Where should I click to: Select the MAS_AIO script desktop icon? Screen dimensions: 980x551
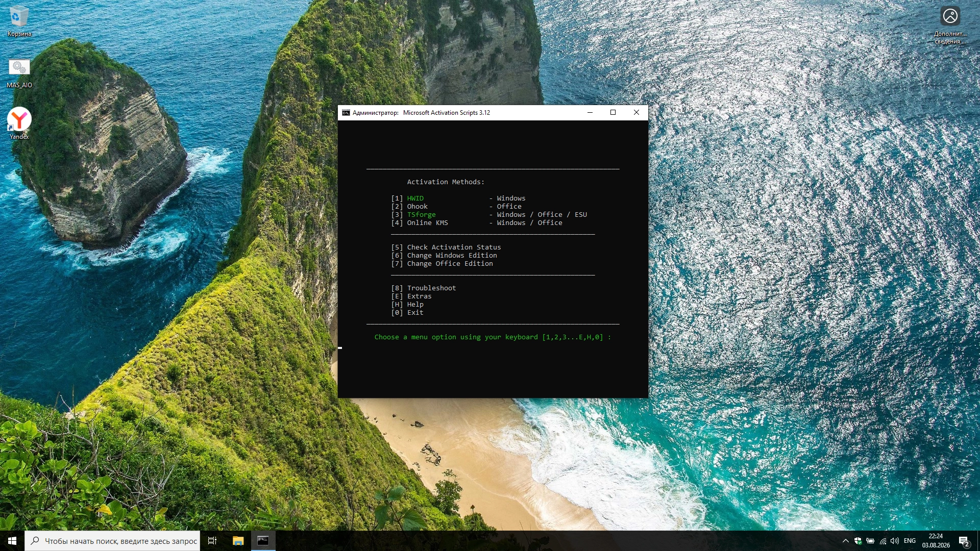19,73
